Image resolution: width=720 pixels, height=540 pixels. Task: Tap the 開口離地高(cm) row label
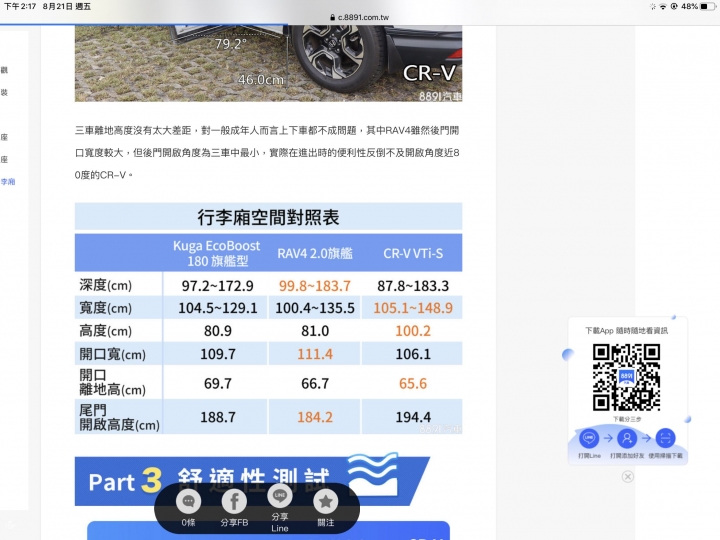point(112,382)
